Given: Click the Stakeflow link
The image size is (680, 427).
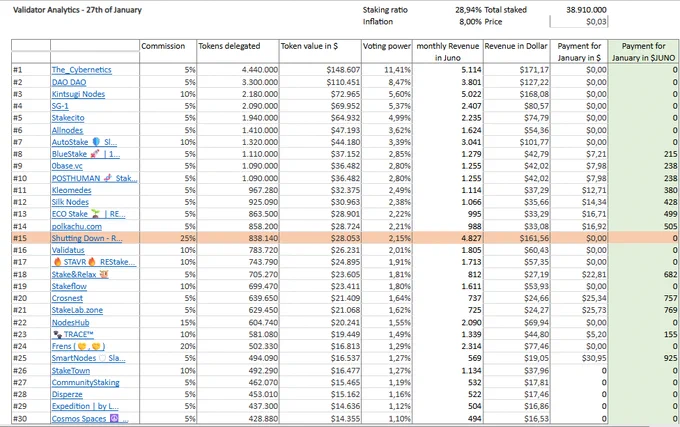Looking at the screenshot, I should click(69, 287).
